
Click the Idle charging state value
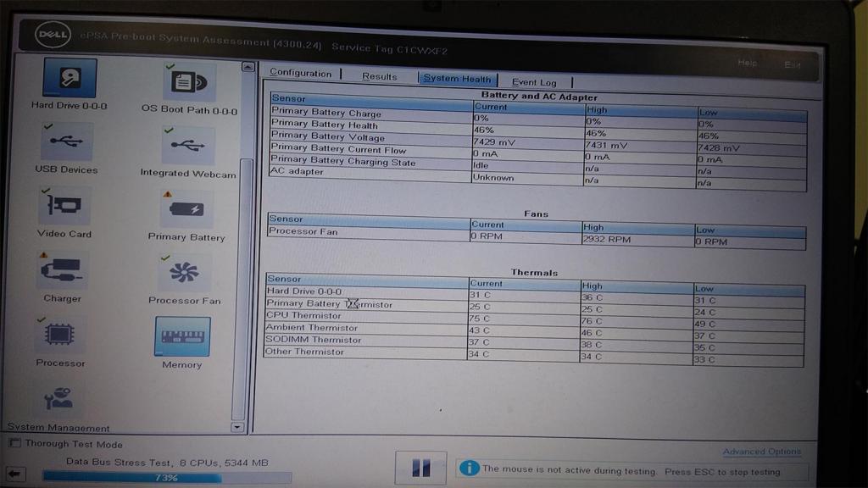[x=481, y=165]
